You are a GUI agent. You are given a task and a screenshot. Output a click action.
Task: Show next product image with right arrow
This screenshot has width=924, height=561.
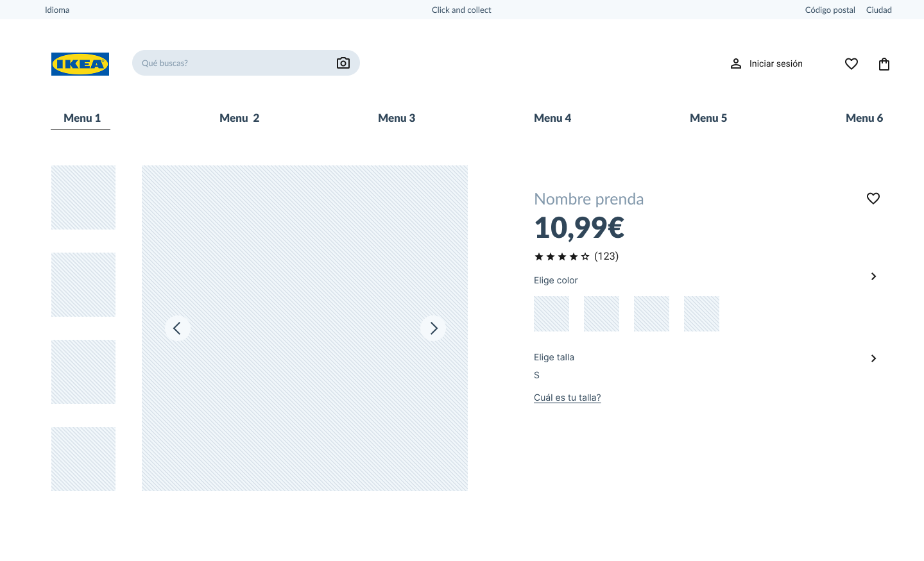pos(433,328)
